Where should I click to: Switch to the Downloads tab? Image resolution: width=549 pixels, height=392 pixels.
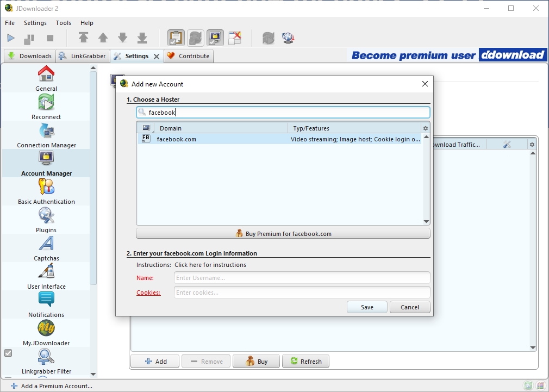coord(30,56)
